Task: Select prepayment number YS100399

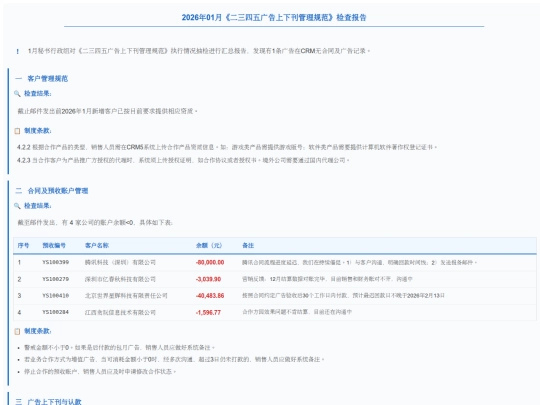Action: pyautogui.click(x=56, y=262)
